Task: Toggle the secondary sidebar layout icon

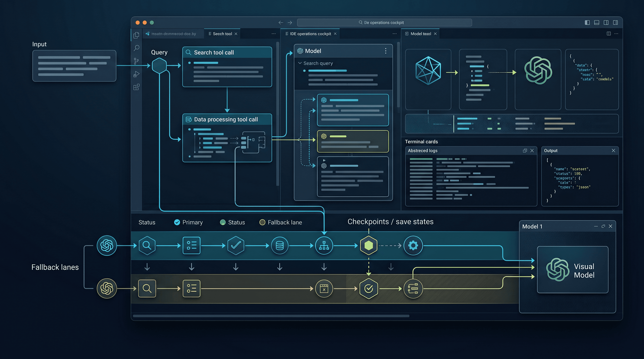Action: pos(606,22)
